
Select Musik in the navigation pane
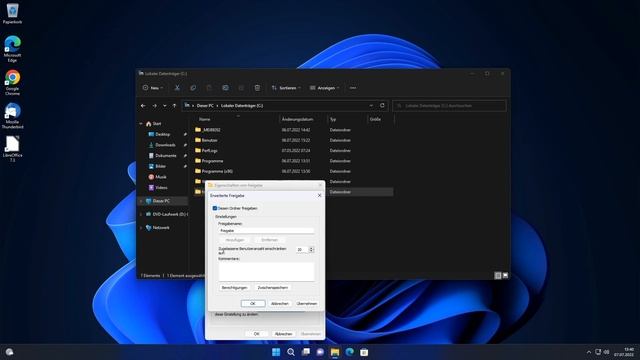(160, 177)
